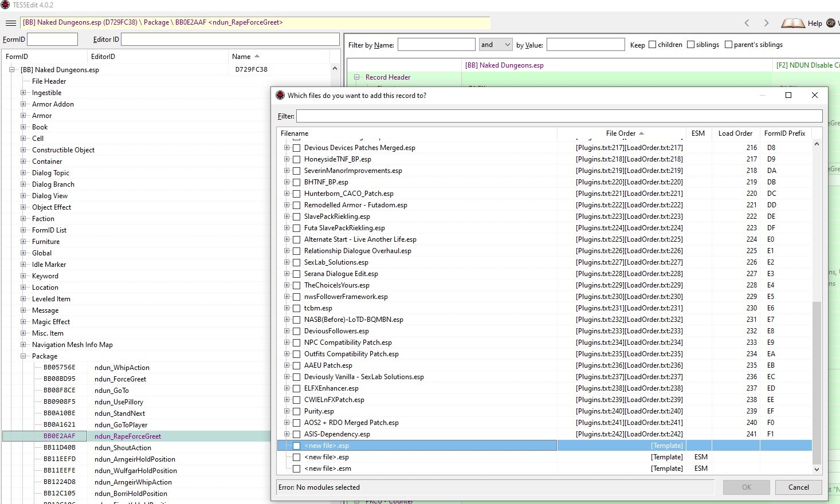
Task: Enable Keep parent's siblings checkbox
Action: pyautogui.click(x=728, y=45)
